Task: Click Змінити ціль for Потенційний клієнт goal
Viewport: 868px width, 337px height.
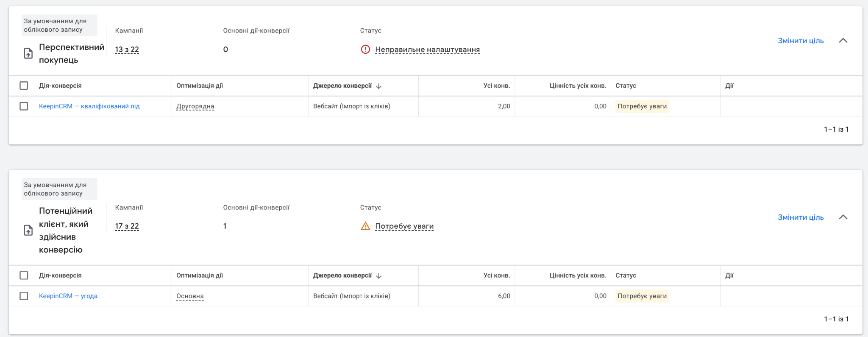Action: (801, 217)
